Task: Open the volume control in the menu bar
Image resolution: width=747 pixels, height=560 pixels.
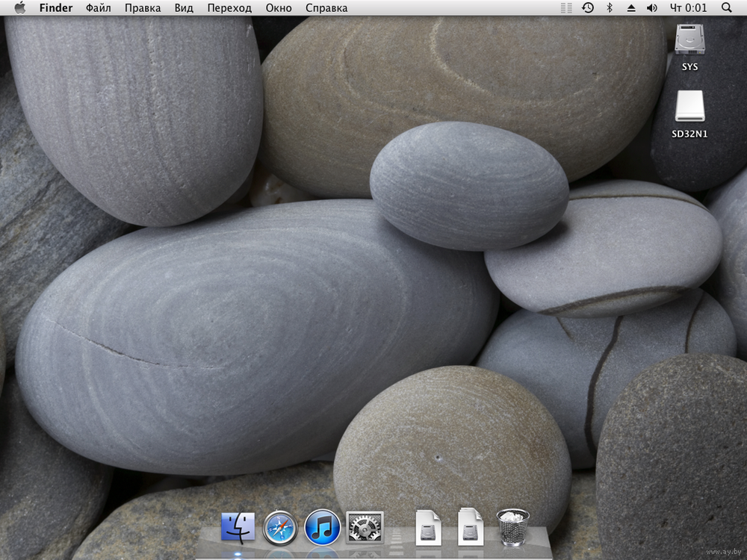Action: click(651, 8)
